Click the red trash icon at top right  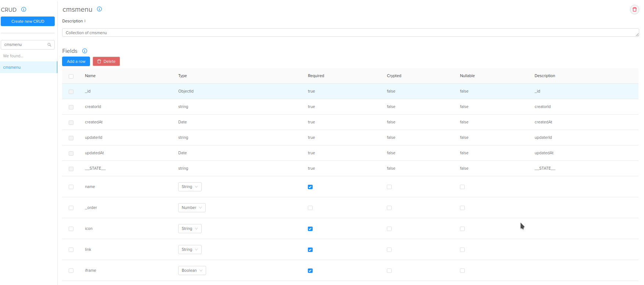634,10
